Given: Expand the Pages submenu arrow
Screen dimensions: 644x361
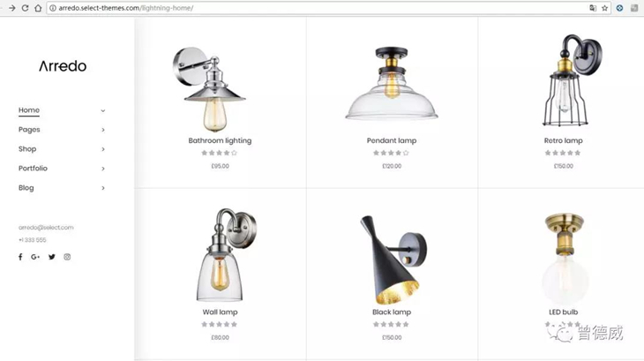Looking at the screenshot, I should coord(103,130).
